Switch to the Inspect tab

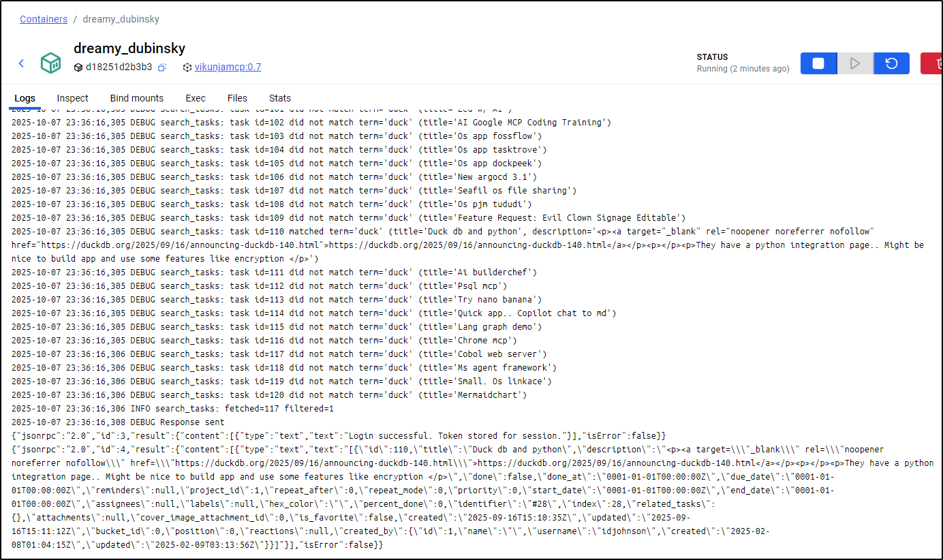pyautogui.click(x=73, y=98)
